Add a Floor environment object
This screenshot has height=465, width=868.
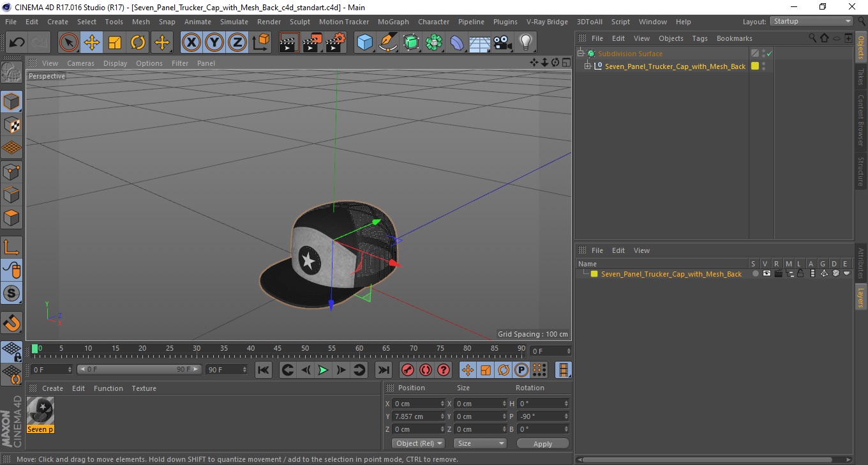[x=480, y=43]
